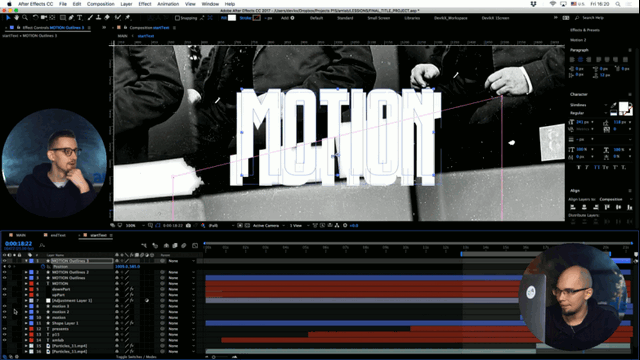Toggle visibility of presents layer
The width and height of the screenshot is (640, 360).
click(x=4, y=329)
